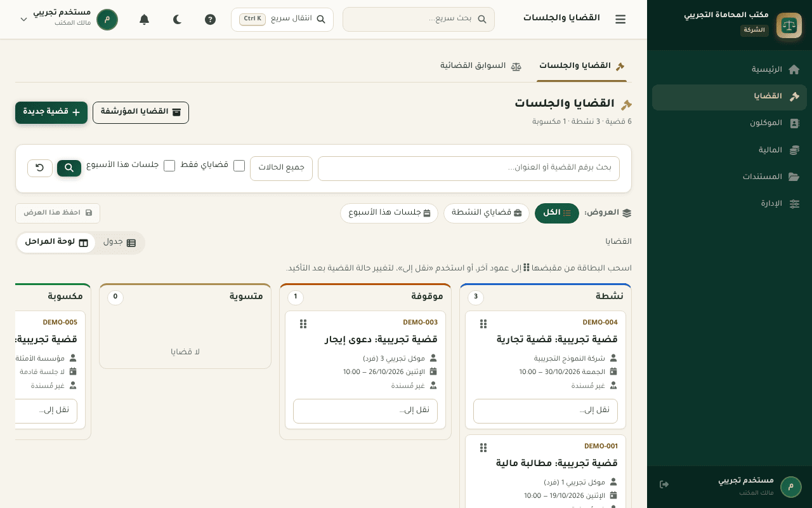Screen dimensions: 812x508
Task: Grab the drag handle on card DEMO-001
Action: click(x=483, y=448)
